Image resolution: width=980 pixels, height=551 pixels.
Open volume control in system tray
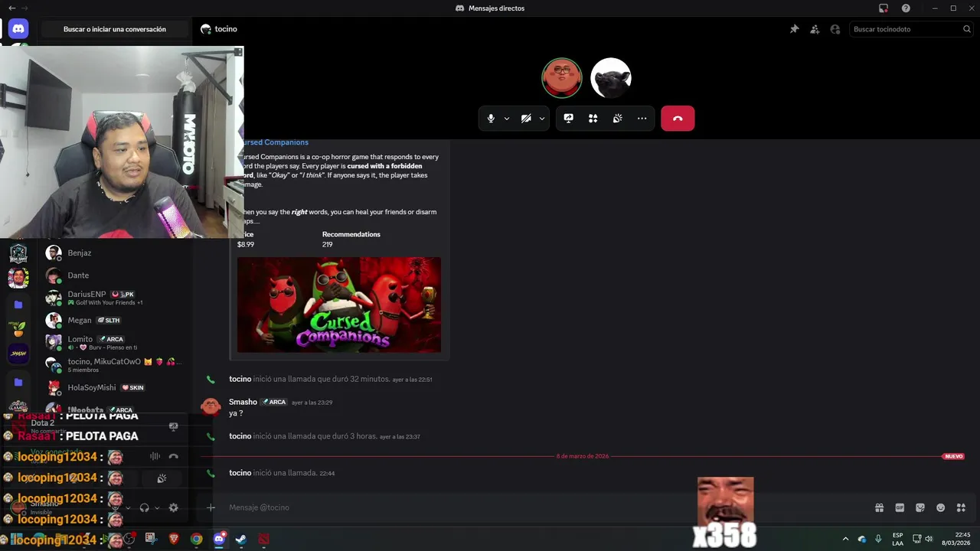click(929, 539)
